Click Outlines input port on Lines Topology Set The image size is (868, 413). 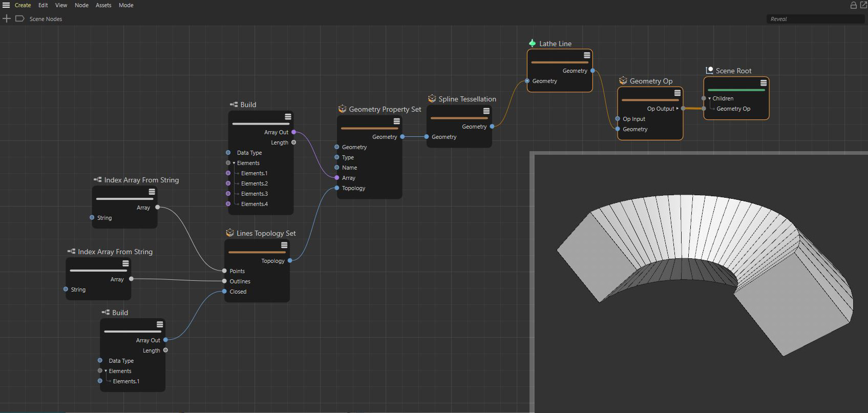click(224, 281)
